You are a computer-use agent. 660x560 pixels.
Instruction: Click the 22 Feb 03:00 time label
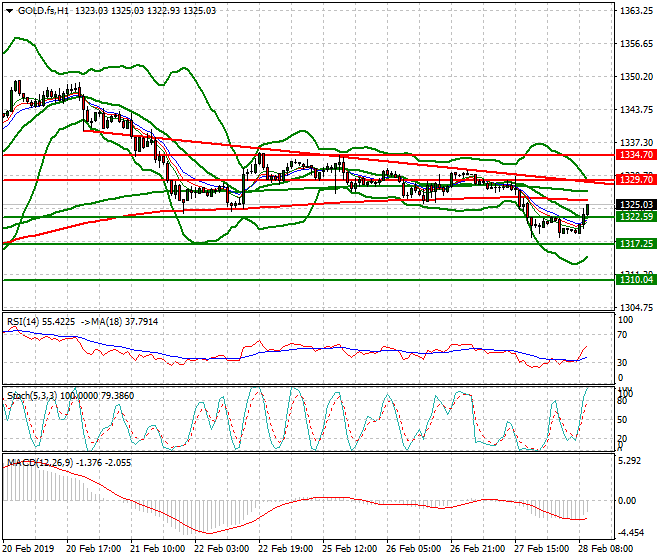pyautogui.click(x=221, y=549)
